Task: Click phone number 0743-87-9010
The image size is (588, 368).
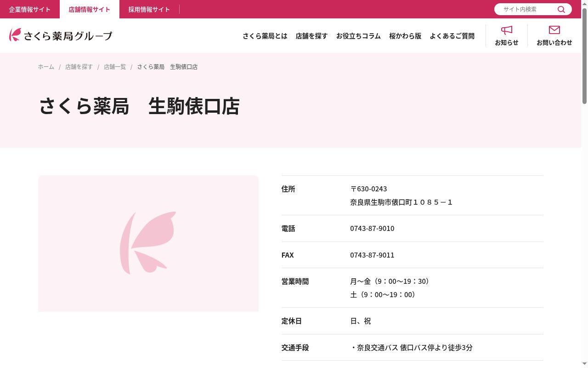Action: point(372,229)
